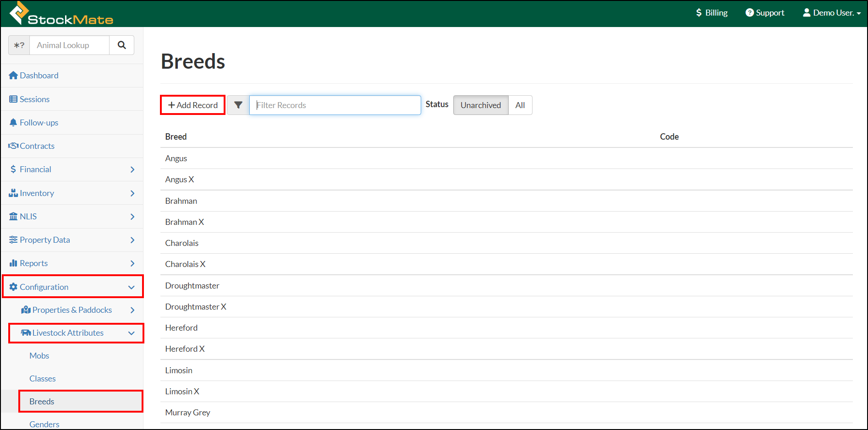Click the Configuration gear icon

click(x=13, y=287)
